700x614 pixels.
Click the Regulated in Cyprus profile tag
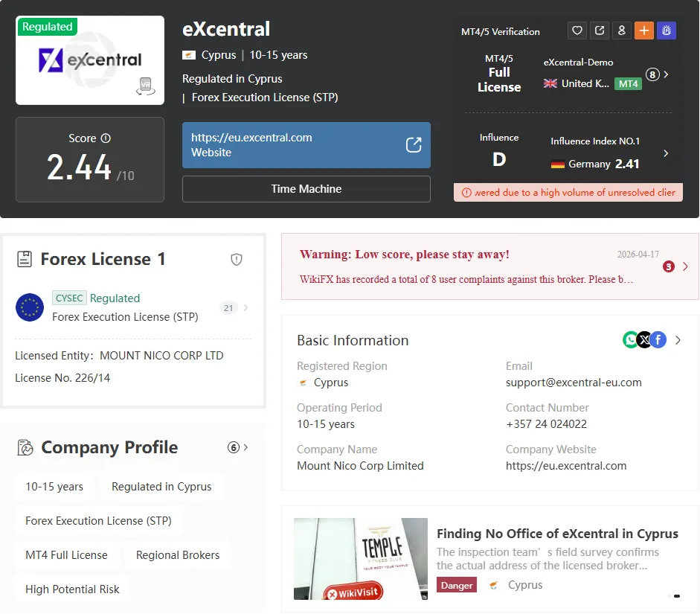(161, 487)
